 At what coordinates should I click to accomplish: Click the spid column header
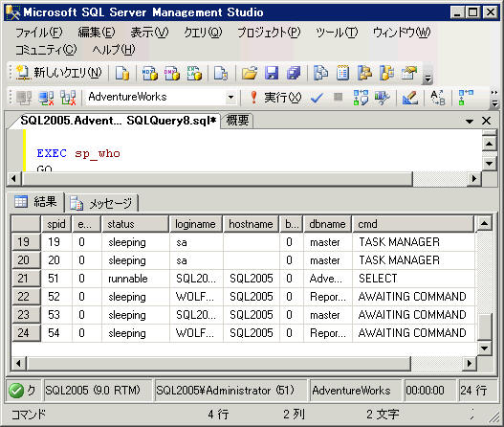point(56,224)
